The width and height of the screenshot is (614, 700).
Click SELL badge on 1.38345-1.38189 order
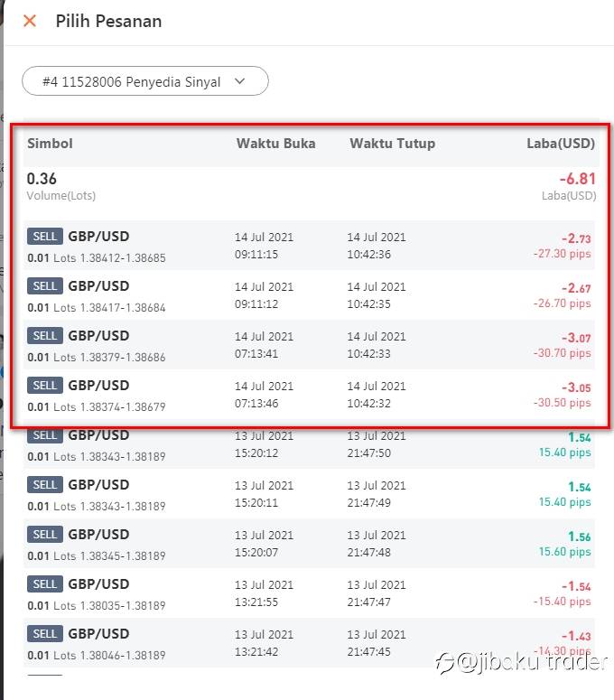[45, 535]
